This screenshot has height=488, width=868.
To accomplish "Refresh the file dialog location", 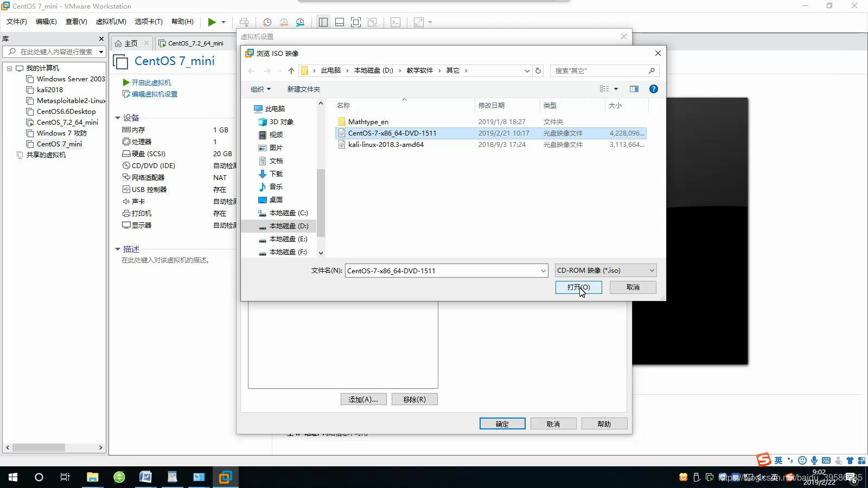I will (538, 70).
